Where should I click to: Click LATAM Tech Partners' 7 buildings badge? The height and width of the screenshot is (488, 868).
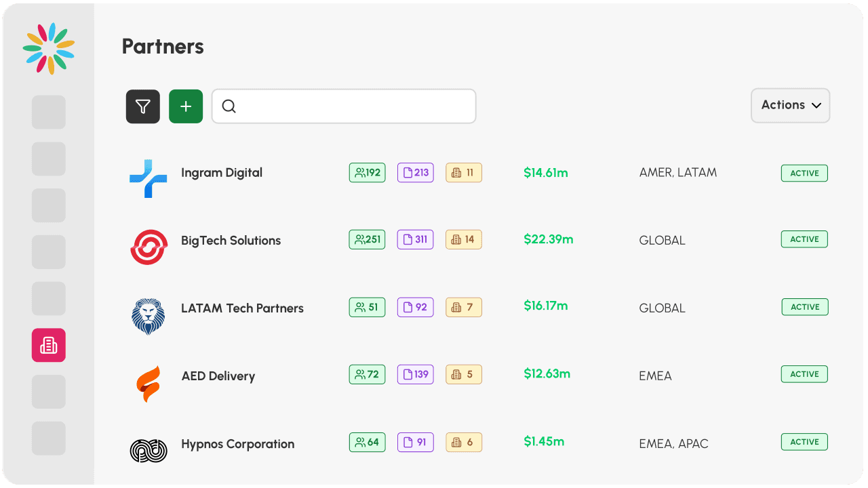(x=464, y=307)
